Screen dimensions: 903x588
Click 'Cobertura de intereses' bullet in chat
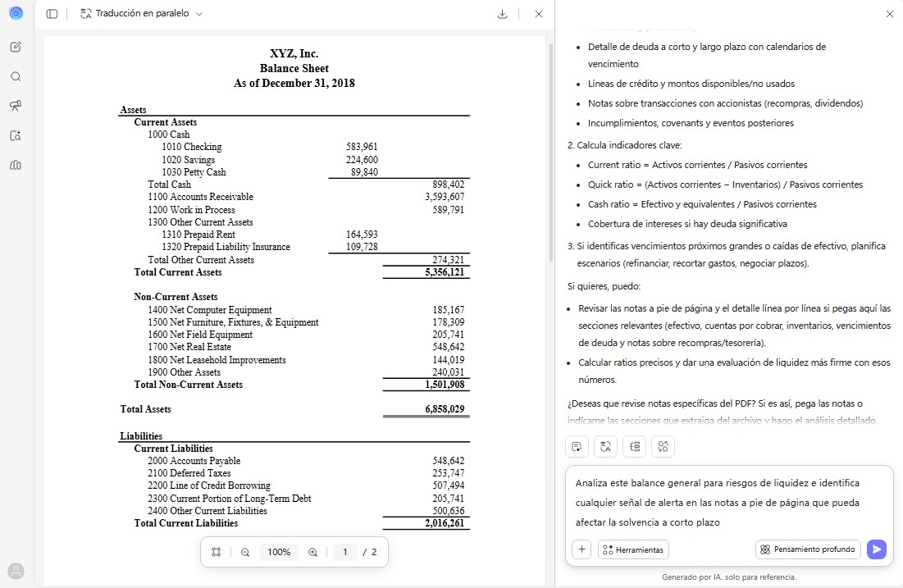687,223
